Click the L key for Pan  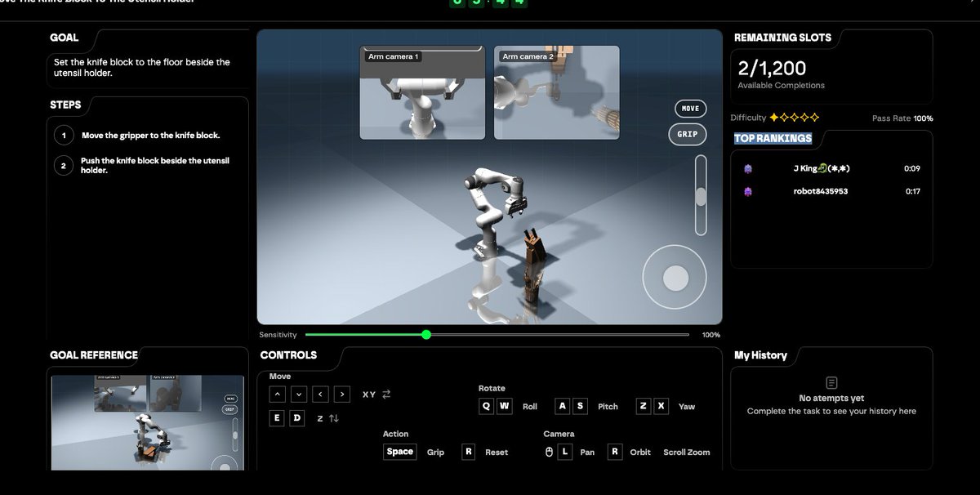pyautogui.click(x=565, y=452)
